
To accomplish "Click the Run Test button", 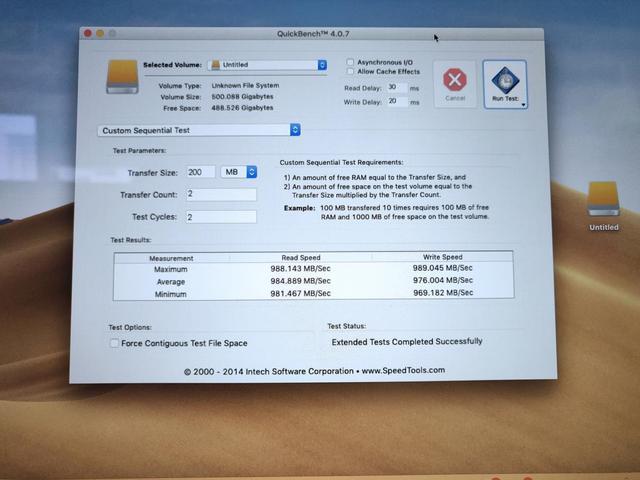I will (x=505, y=84).
